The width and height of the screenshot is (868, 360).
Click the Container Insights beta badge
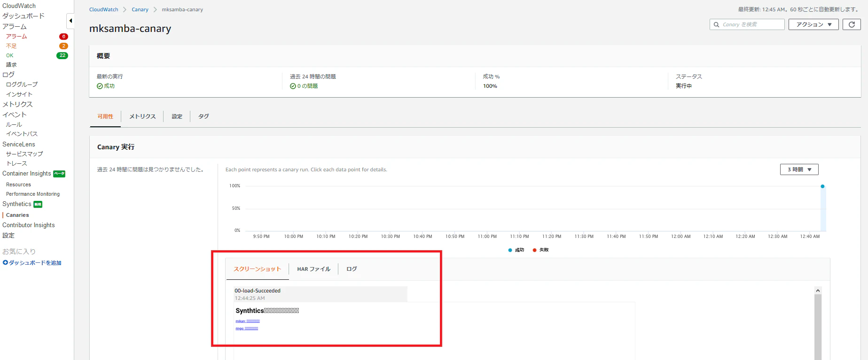(59, 174)
